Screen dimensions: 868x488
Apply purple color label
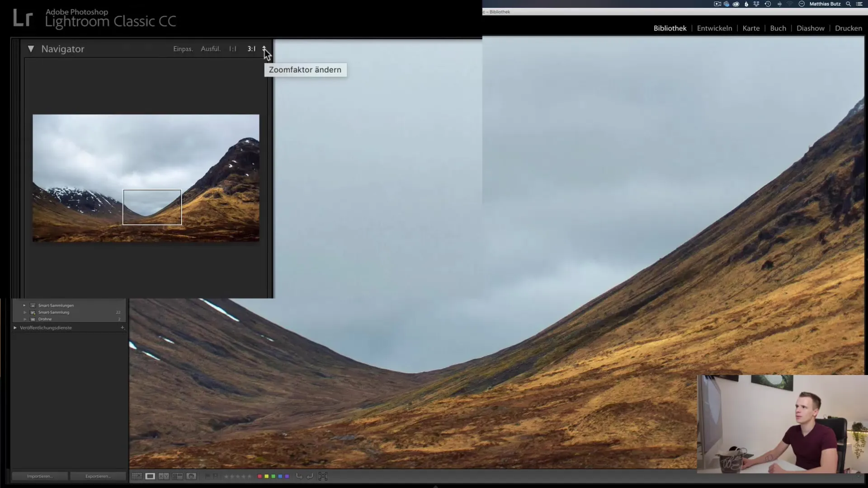tap(287, 476)
